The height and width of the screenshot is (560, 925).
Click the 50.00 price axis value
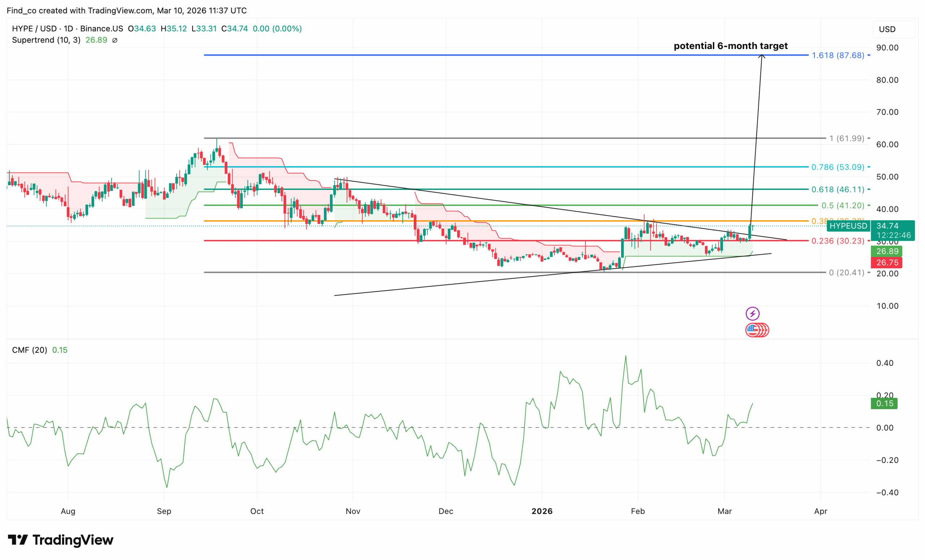tap(887, 177)
